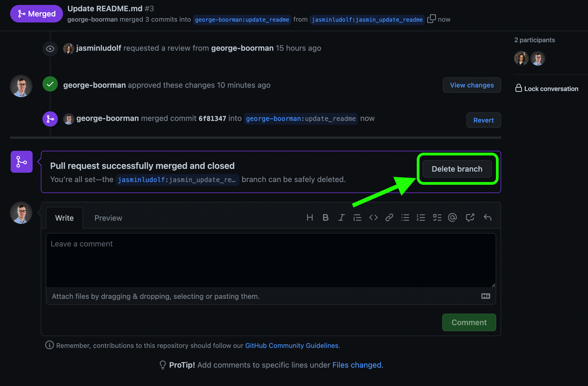The image size is (588, 386).
Task: Add a link via chain icon
Action: tap(389, 218)
